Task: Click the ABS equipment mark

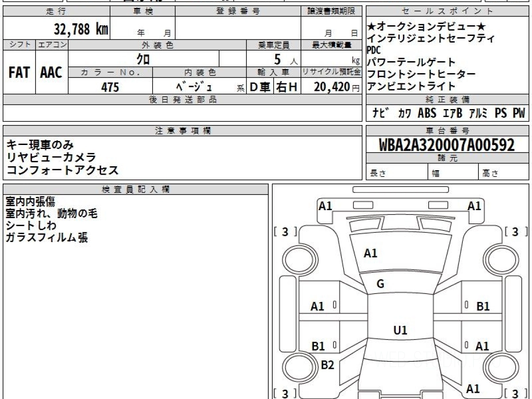Action: pyautogui.click(x=427, y=113)
